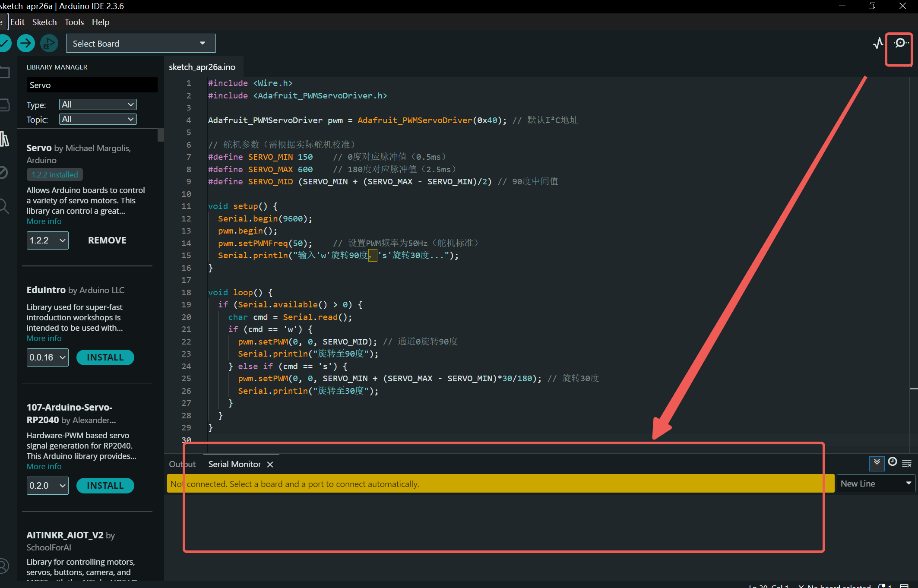The height and width of the screenshot is (588, 918).
Task: Expand the library Type dropdown
Action: click(98, 104)
